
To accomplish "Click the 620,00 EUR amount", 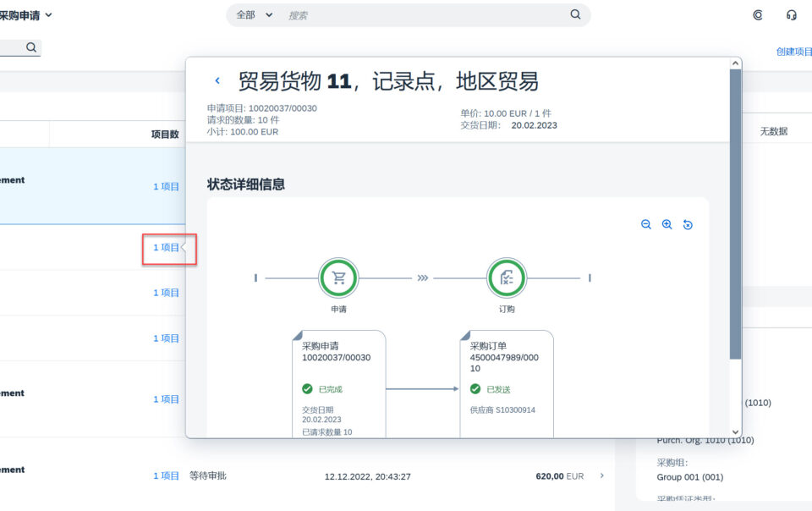I will click(559, 476).
